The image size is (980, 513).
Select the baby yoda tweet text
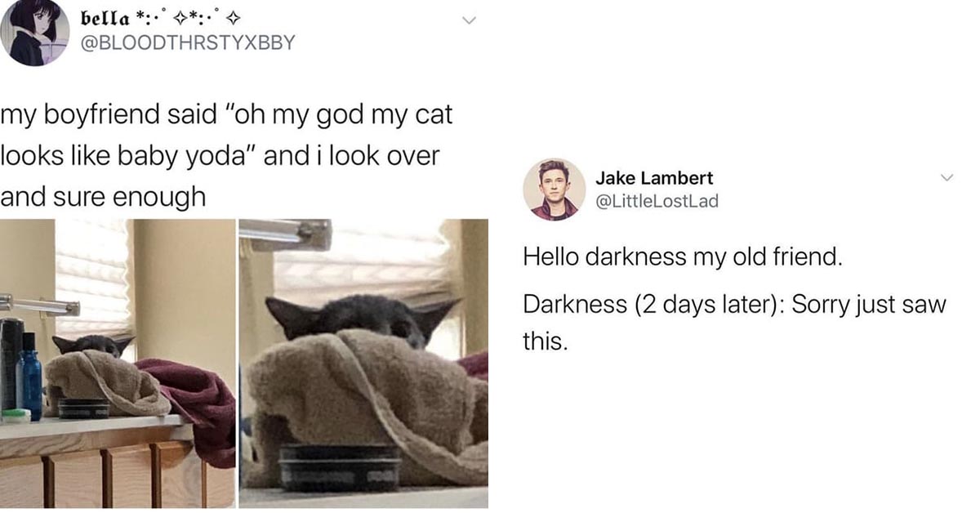[227, 156]
